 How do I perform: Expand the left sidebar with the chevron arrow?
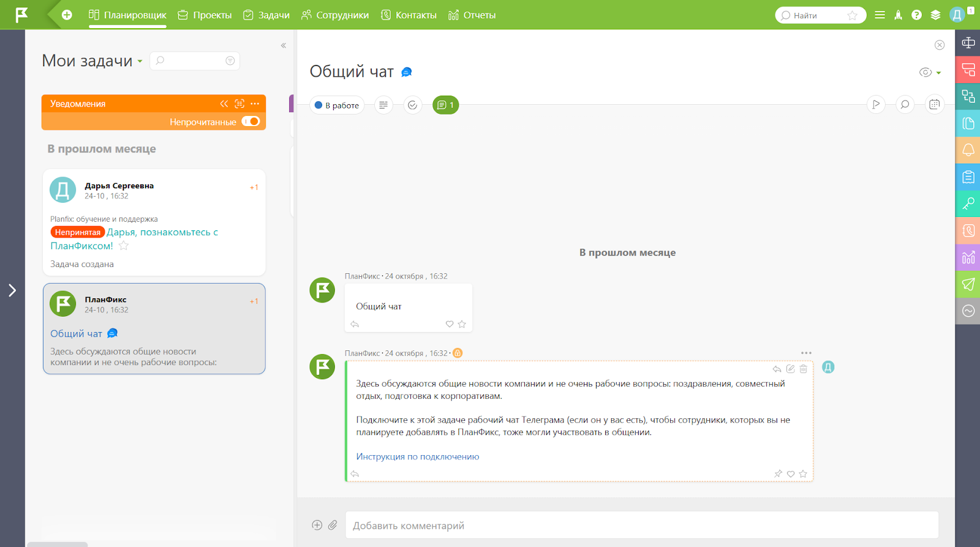(x=12, y=290)
